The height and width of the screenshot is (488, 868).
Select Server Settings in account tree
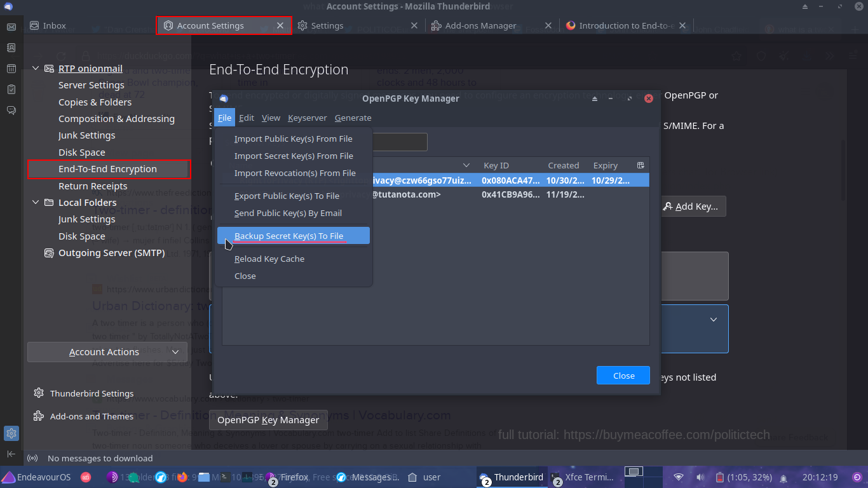(92, 85)
